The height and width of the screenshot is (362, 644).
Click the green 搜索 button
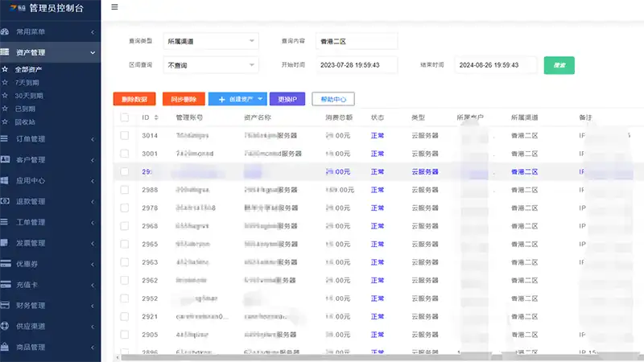click(559, 65)
